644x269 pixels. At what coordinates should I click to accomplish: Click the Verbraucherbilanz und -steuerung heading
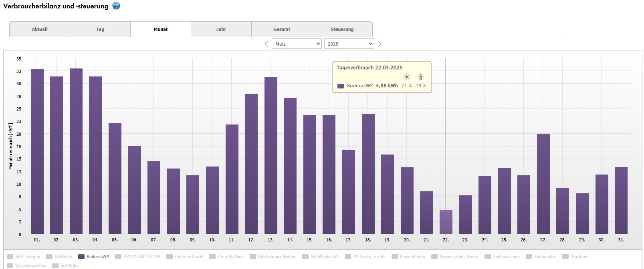click(56, 6)
